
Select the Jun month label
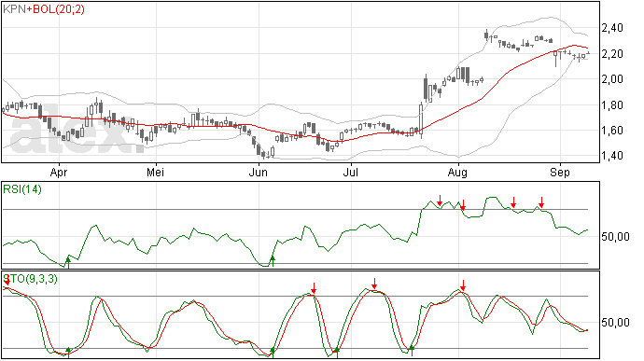(x=259, y=173)
